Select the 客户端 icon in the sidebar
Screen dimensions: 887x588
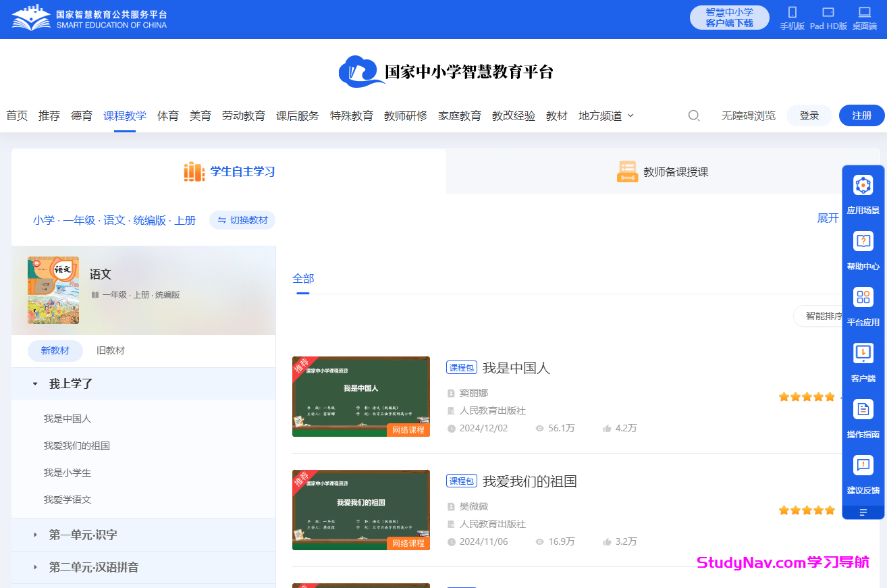[x=863, y=353]
